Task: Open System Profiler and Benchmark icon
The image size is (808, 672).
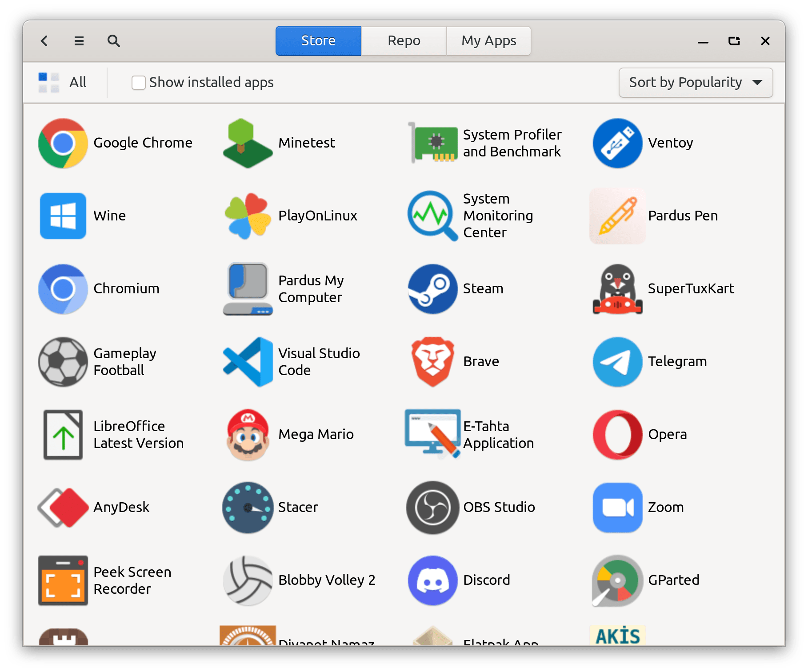Action: pyautogui.click(x=432, y=143)
